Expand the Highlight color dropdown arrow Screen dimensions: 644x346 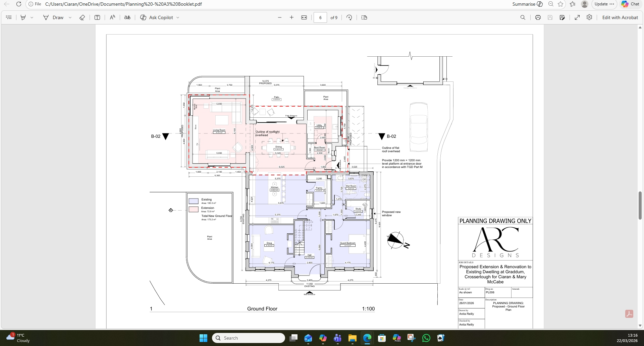coord(32,17)
